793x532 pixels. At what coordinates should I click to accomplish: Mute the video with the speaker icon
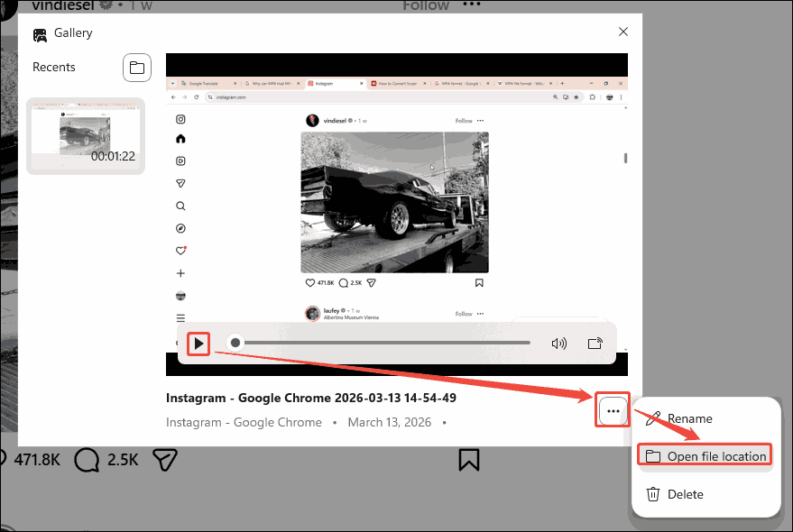click(558, 344)
